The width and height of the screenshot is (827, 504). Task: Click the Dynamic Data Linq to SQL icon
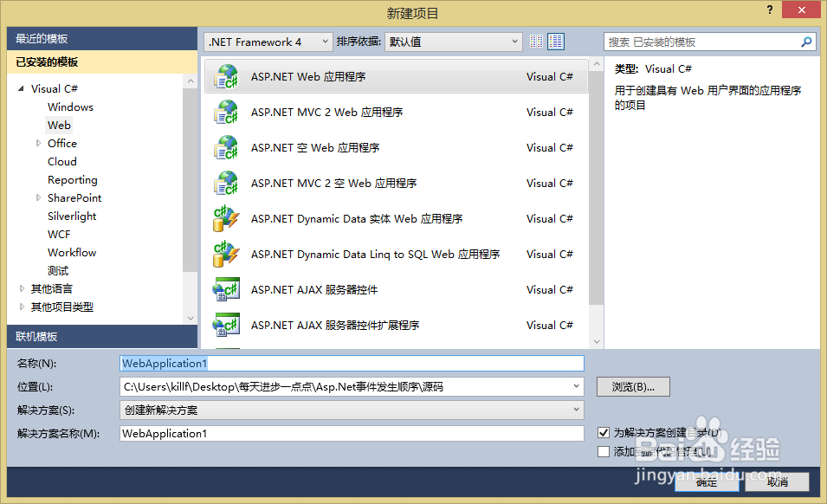[x=226, y=254]
